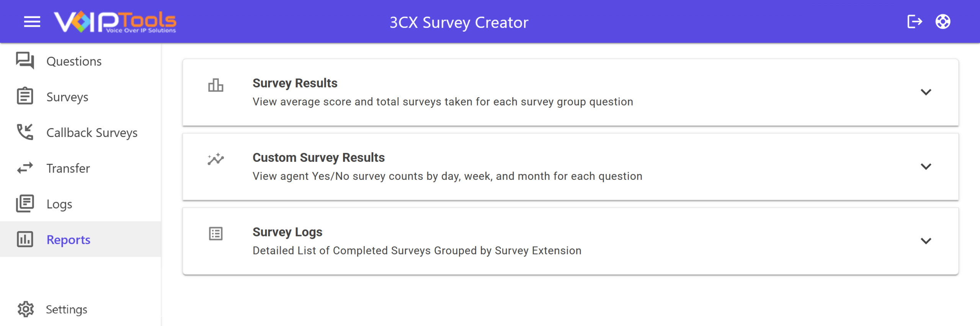The width and height of the screenshot is (980, 326).
Task: Click the Custom Survey Results heading
Action: click(318, 158)
